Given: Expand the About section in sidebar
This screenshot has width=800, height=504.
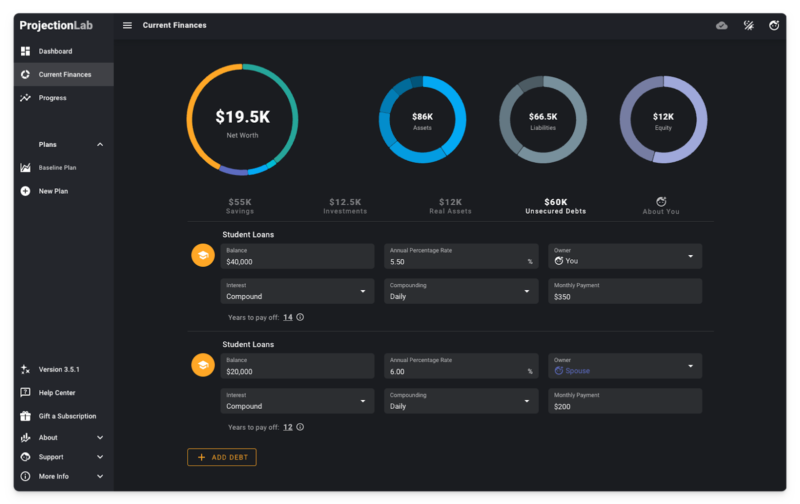Looking at the screenshot, I should 100,438.
